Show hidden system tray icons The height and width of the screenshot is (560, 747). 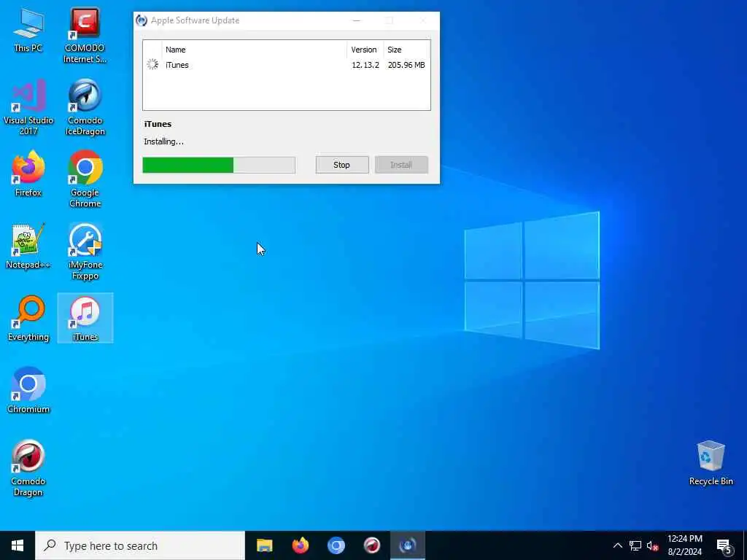coord(617,545)
